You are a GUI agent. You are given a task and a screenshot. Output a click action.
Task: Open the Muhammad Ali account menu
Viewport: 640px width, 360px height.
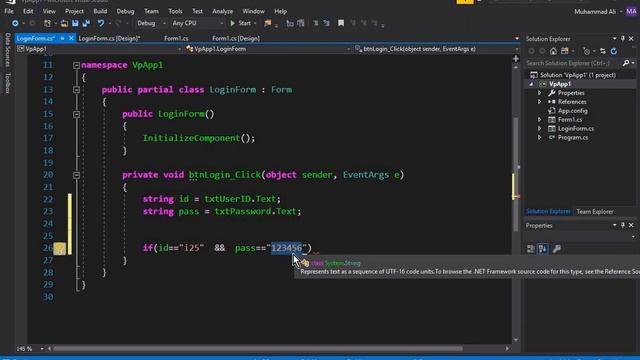click(x=598, y=11)
